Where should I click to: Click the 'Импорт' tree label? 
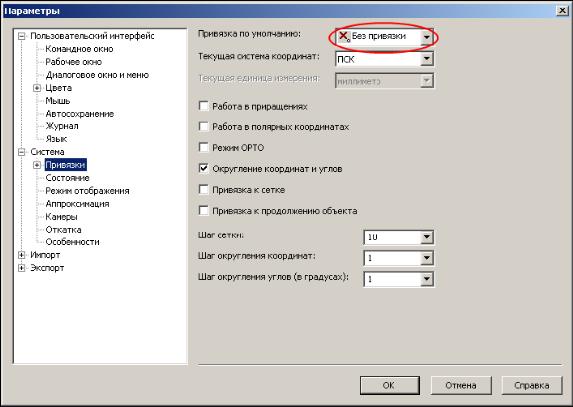[45, 255]
